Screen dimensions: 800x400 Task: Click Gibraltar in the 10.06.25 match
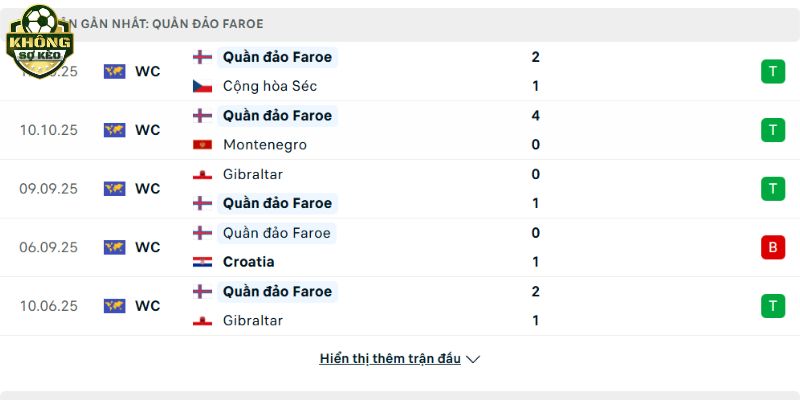tap(253, 321)
